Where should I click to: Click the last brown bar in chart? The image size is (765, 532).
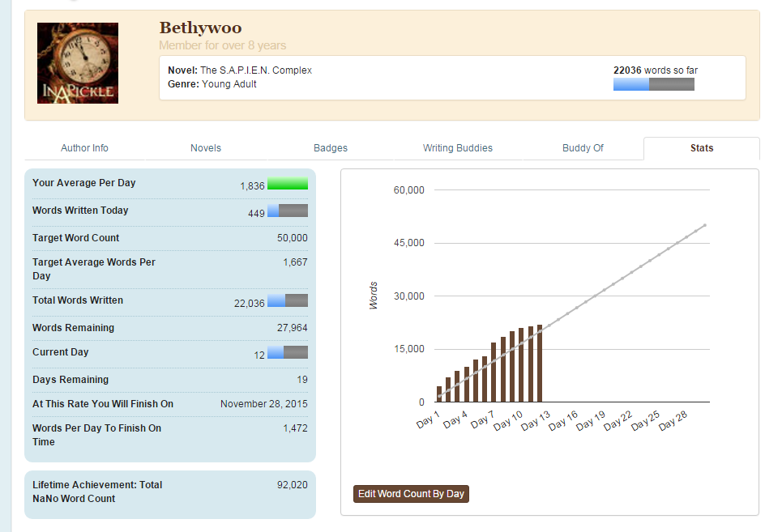click(540, 364)
